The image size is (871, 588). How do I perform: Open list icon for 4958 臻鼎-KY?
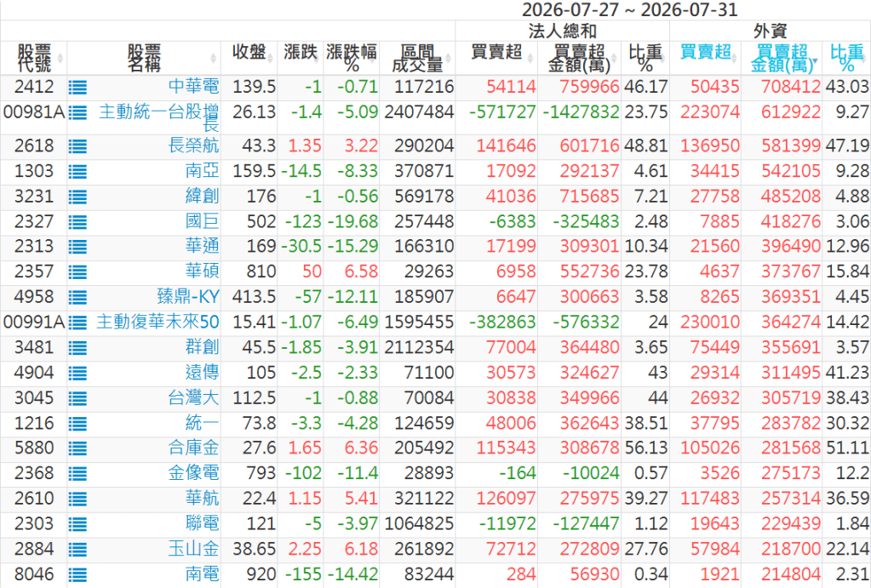point(77,298)
